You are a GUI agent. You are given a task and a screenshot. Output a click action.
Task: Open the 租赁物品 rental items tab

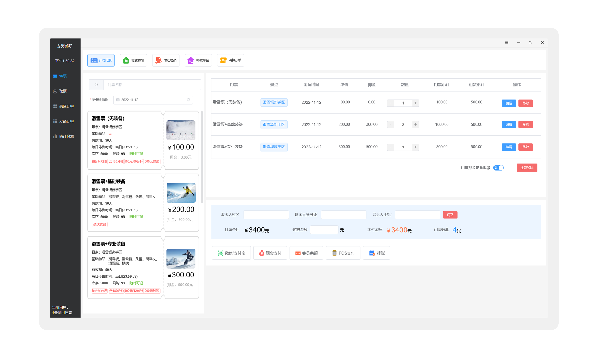click(x=133, y=60)
